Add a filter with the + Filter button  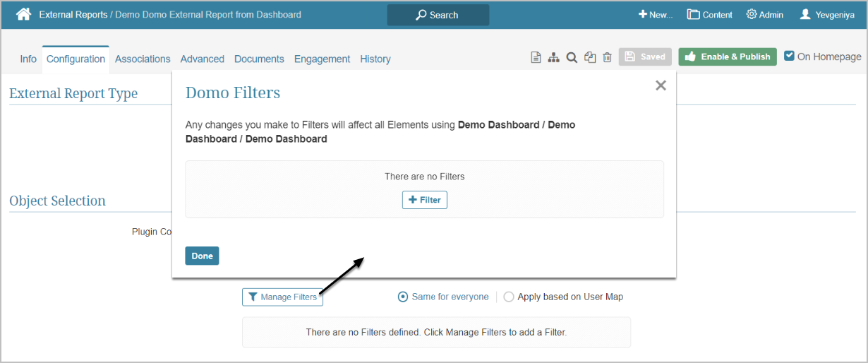[x=425, y=200]
